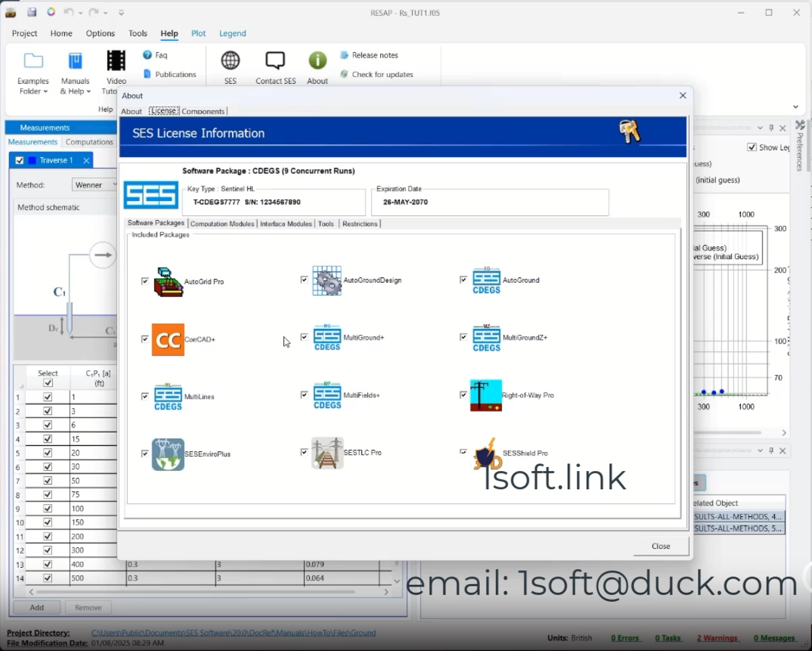Close the Traverse 1 tab
812x651 pixels.
click(86, 160)
